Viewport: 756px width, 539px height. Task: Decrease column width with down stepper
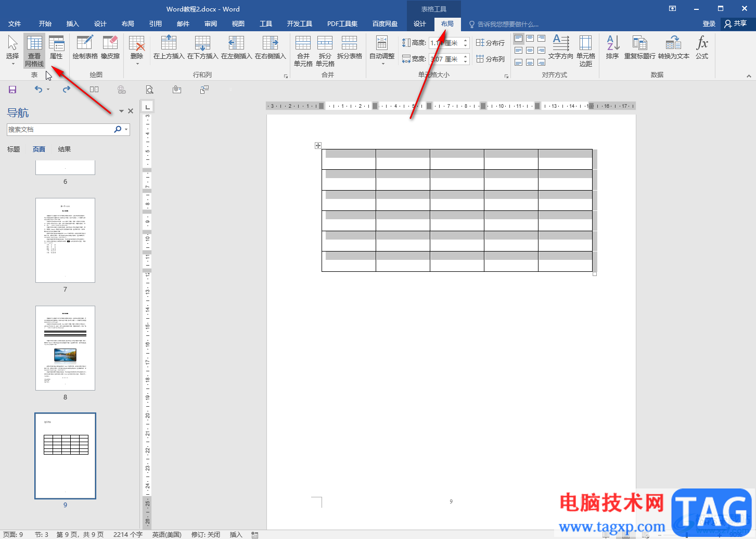pyautogui.click(x=466, y=62)
